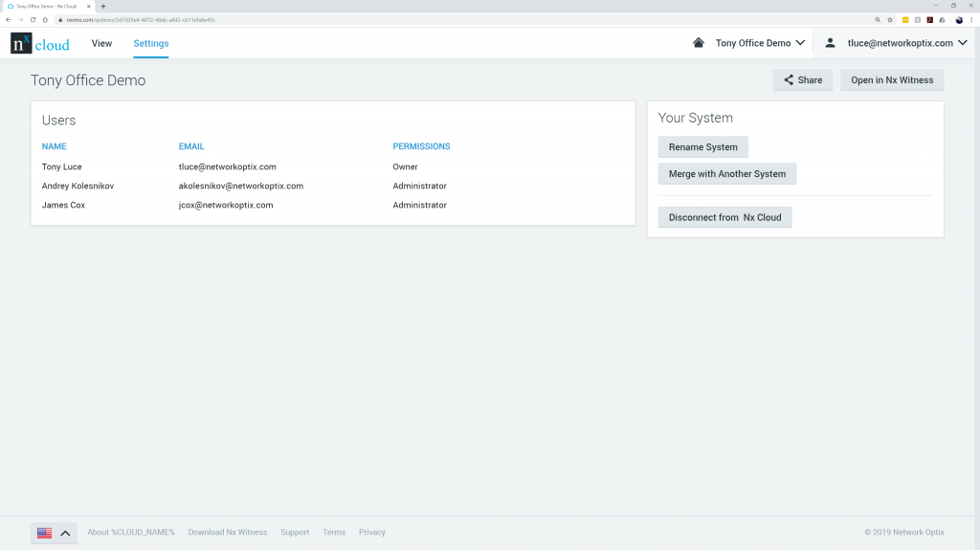Open the About %CLOUD_NAME% footer link

(x=130, y=533)
